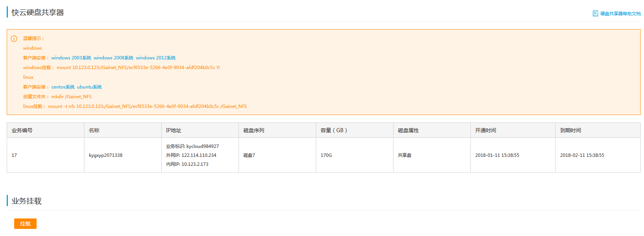This screenshot has height=236, width=644.
Task: Open the ubuntu系统 client install link
Action: point(89,87)
